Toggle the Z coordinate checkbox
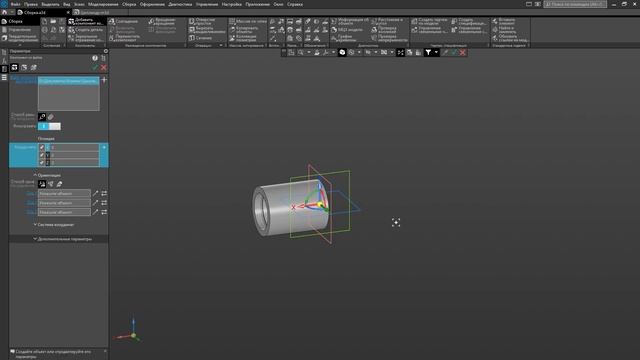Screen dimensions: 640x360 pos(42,162)
